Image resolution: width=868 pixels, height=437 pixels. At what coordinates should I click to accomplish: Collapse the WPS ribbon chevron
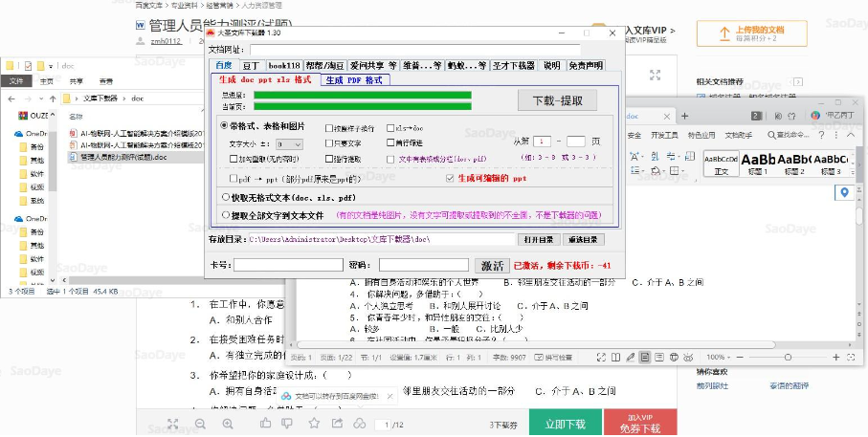tap(849, 135)
